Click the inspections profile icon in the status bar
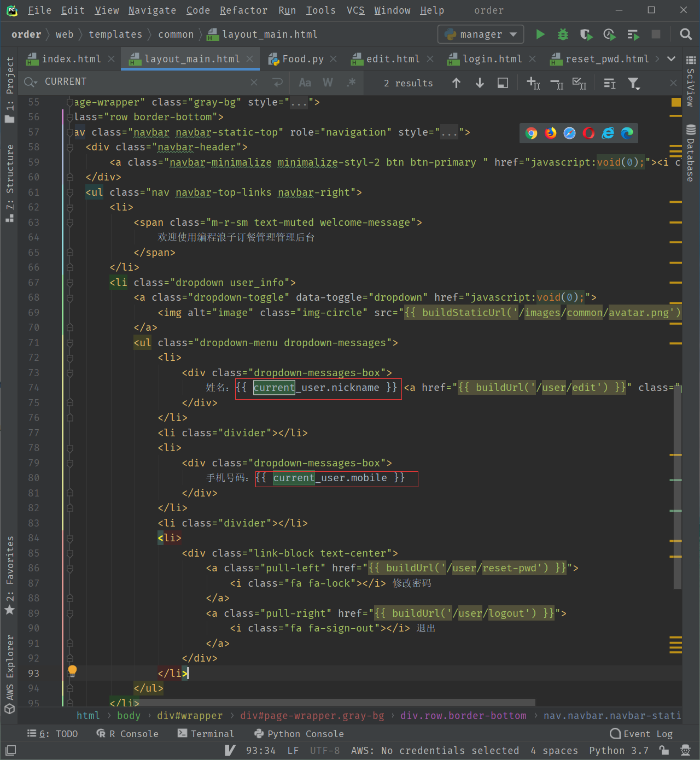700x760 pixels. [x=685, y=750]
